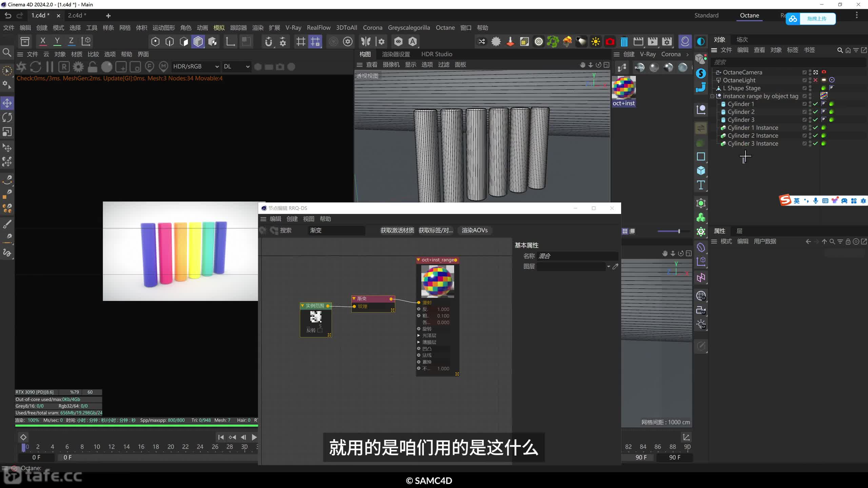Viewport: 868px width, 488px height.
Task: Click the sun light icon in toolbar
Action: click(595, 42)
